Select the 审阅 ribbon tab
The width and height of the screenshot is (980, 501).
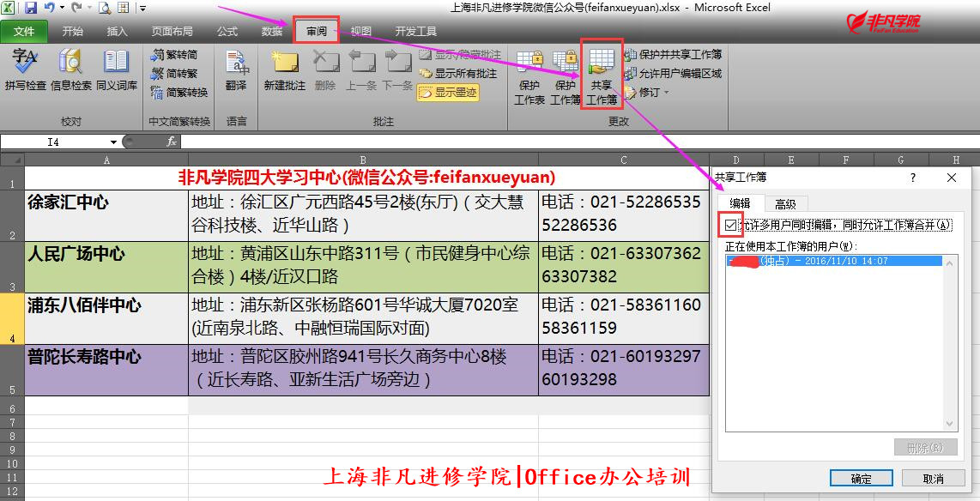point(317,31)
